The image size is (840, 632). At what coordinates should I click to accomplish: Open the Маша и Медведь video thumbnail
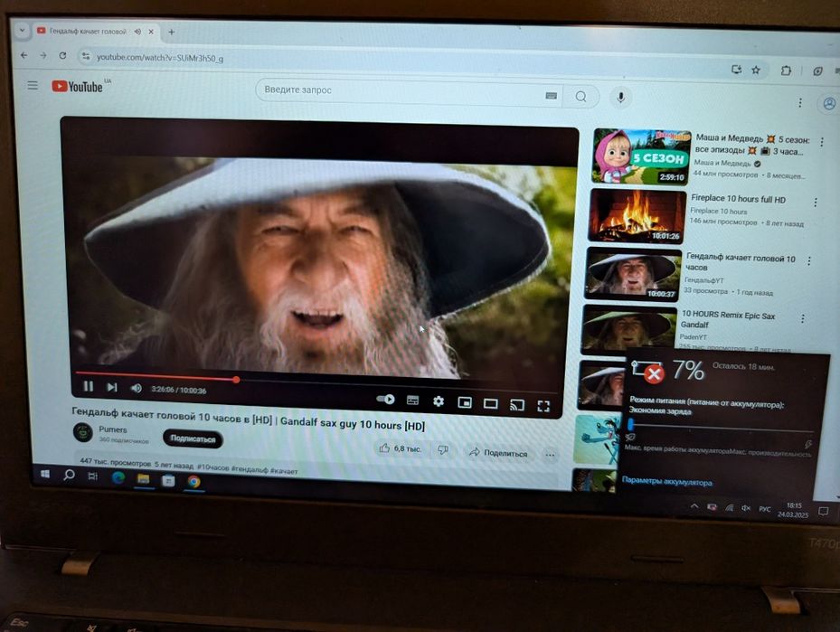pyautogui.click(x=642, y=156)
